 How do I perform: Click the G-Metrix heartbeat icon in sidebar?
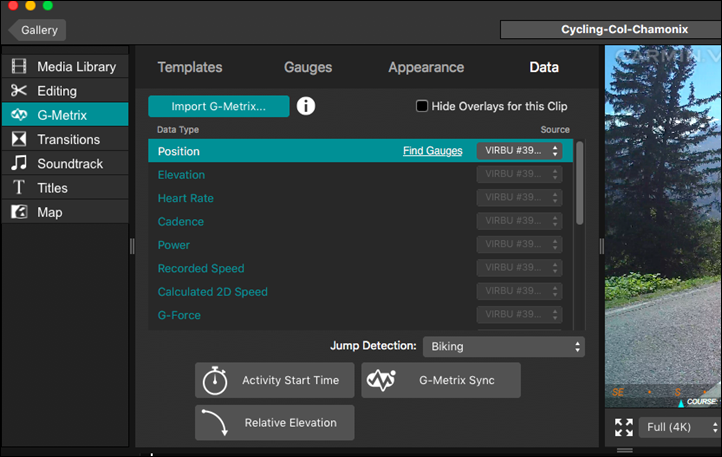click(18, 115)
